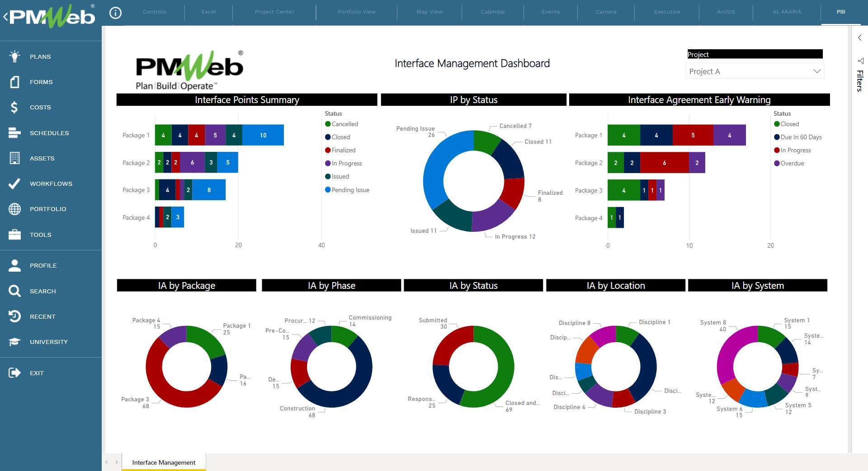This screenshot has height=471, width=868.
Task: Open the Plans section from sidebar
Action: point(14,56)
